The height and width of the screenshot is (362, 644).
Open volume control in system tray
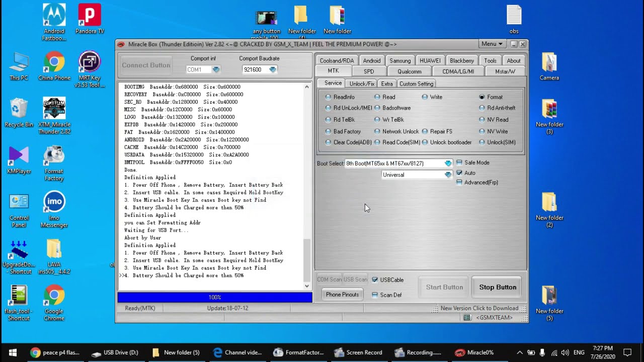click(565, 352)
